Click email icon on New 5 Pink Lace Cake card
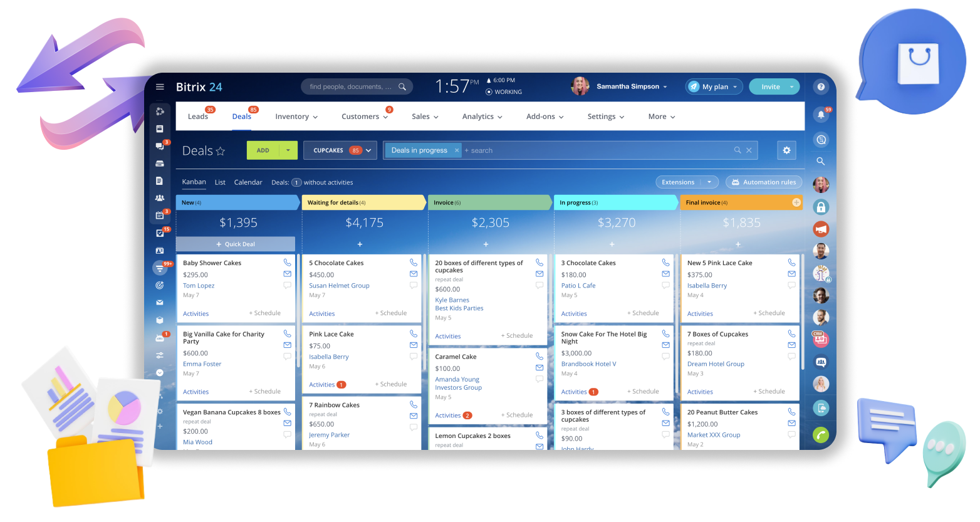980x522 pixels. click(792, 274)
